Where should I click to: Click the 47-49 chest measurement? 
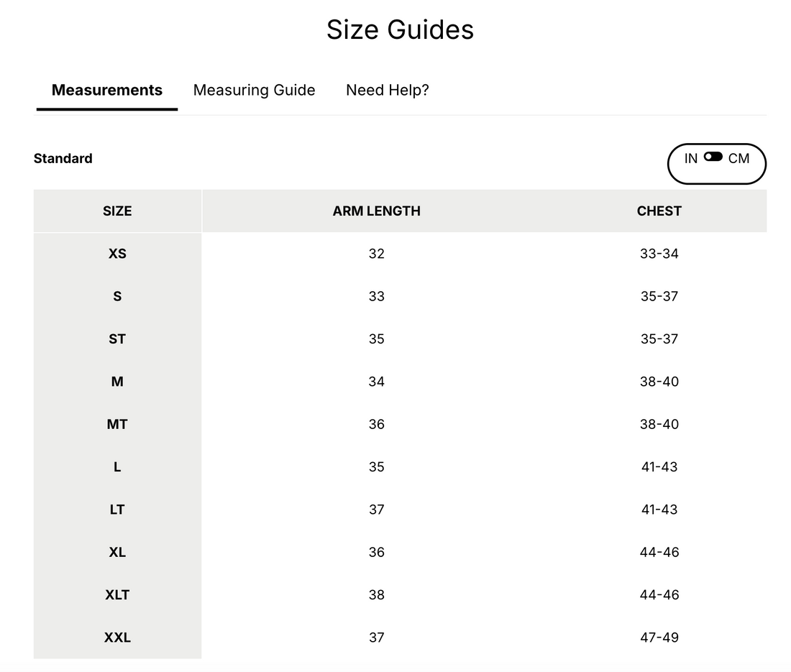pos(659,638)
